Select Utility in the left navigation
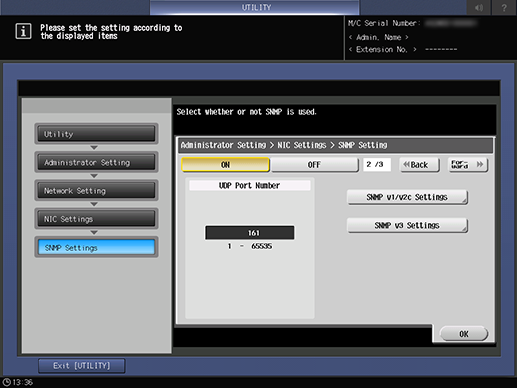 coord(96,134)
